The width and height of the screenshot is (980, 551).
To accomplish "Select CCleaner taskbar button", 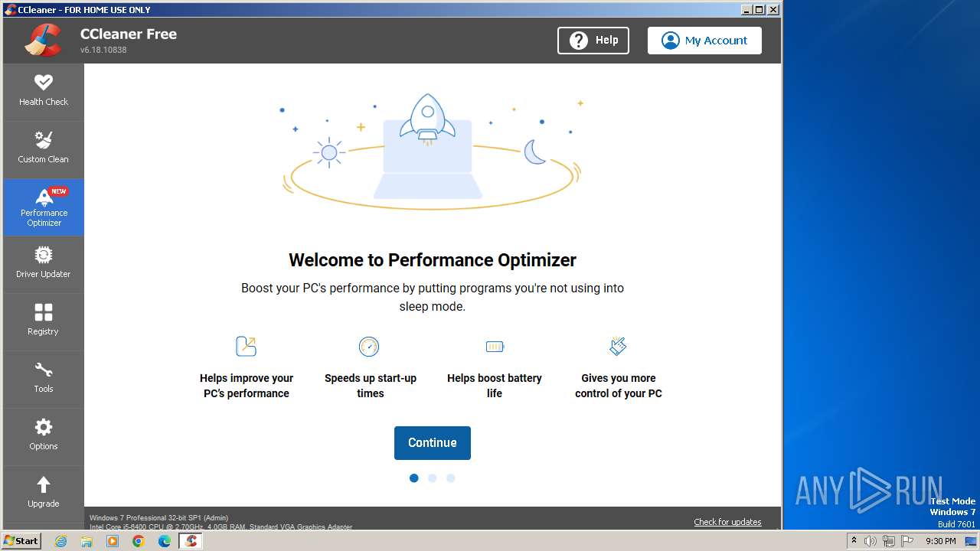I will point(191,541).
